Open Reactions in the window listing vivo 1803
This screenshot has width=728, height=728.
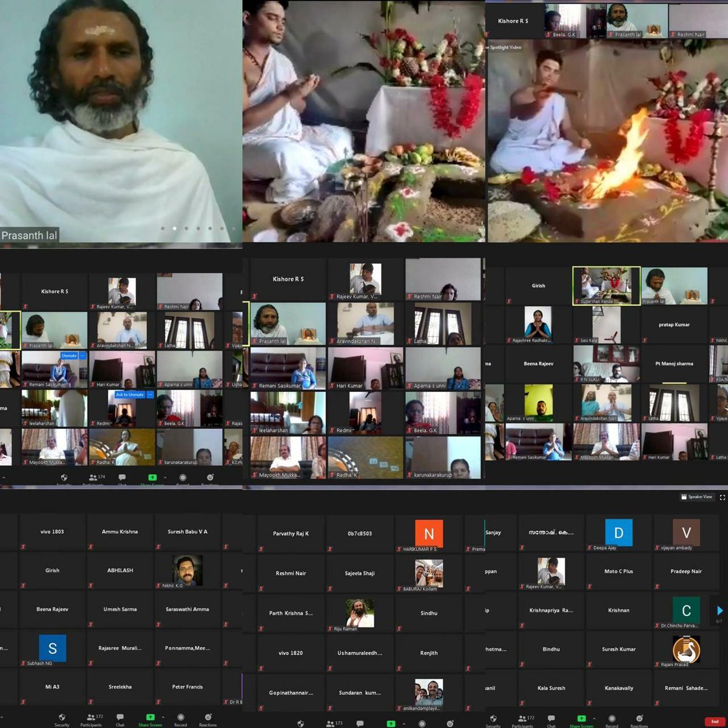[x=208, y=720]
